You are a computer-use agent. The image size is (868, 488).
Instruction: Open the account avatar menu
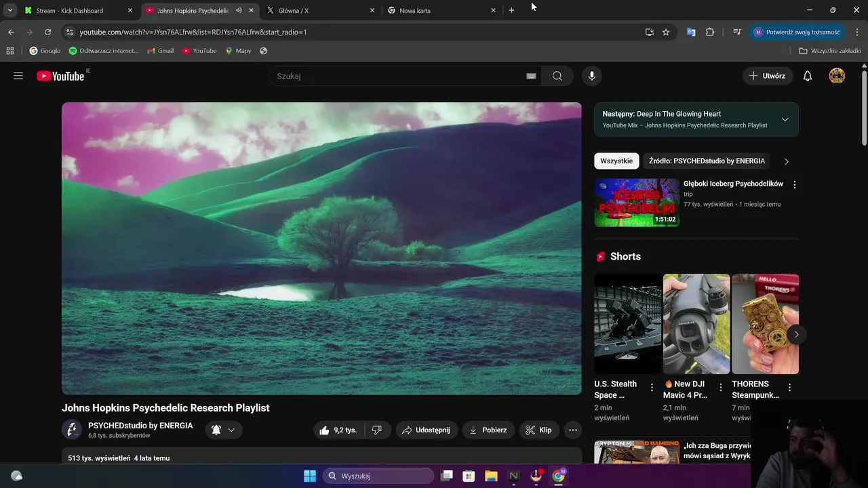click(x=837, y=76)
